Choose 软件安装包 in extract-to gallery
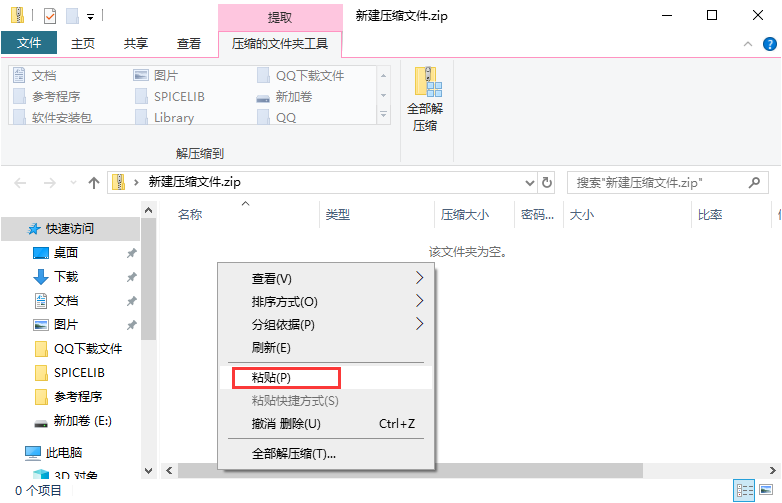The image size is (782, 503). pos(53,117)
